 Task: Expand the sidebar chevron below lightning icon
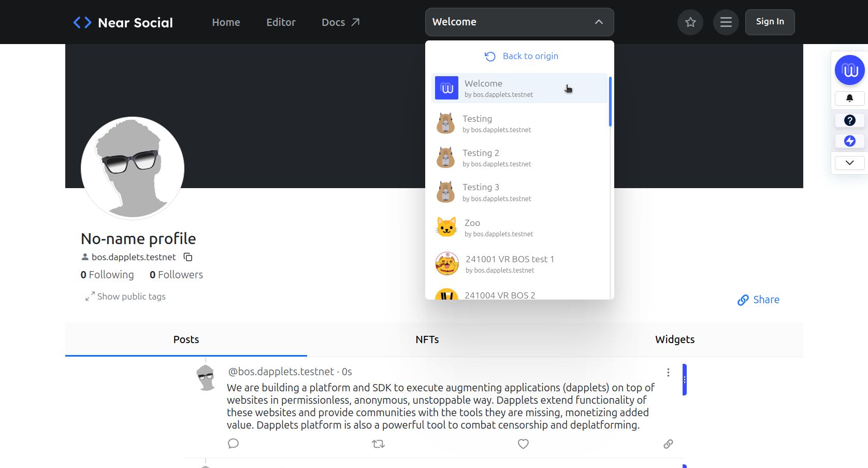pos(849,162)
